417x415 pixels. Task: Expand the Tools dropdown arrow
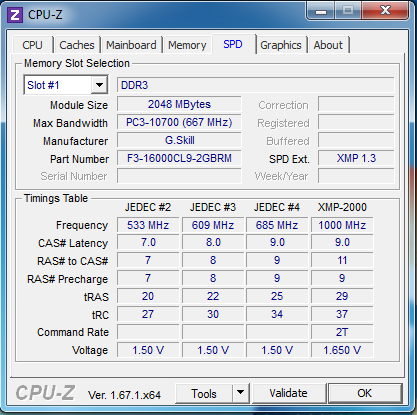(x=240, y=393)
